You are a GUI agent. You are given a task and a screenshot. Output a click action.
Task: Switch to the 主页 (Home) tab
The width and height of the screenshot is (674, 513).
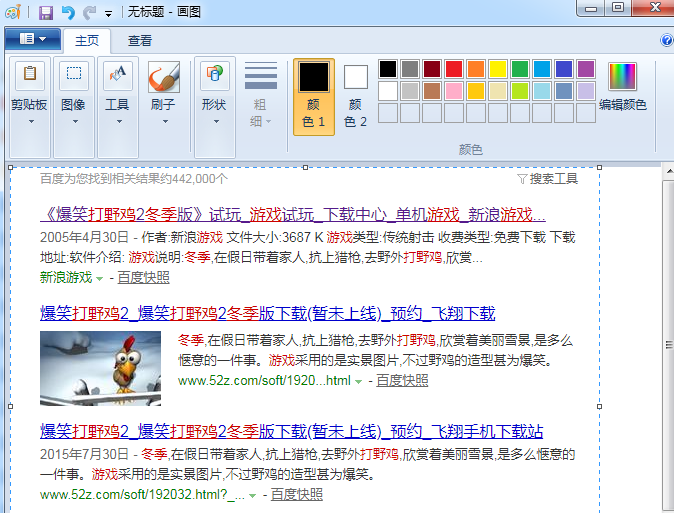coord(87,41)
